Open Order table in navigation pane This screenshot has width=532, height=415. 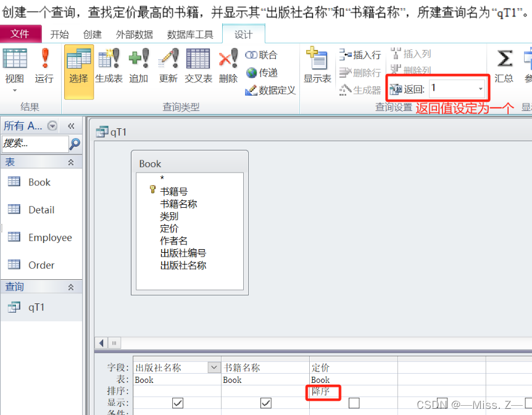coord(41,265)
